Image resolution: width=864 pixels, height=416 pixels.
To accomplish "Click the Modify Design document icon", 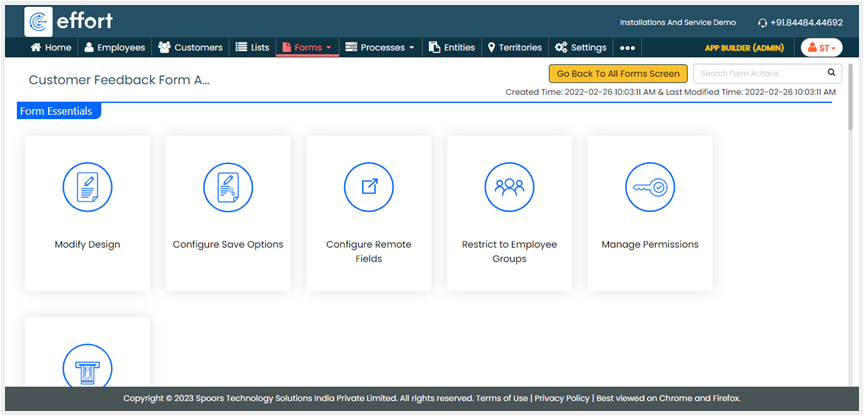I will click(87, 187).
